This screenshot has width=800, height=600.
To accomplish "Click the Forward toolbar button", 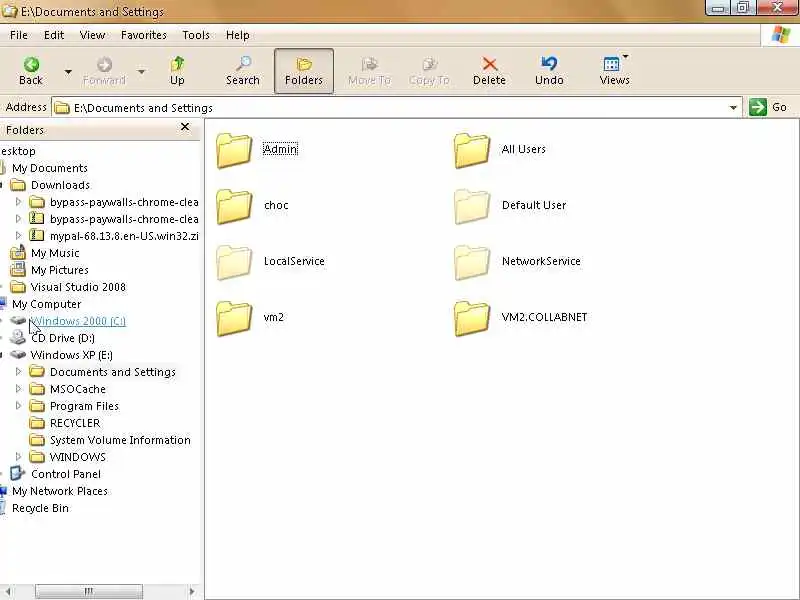I will coord(104,71).
